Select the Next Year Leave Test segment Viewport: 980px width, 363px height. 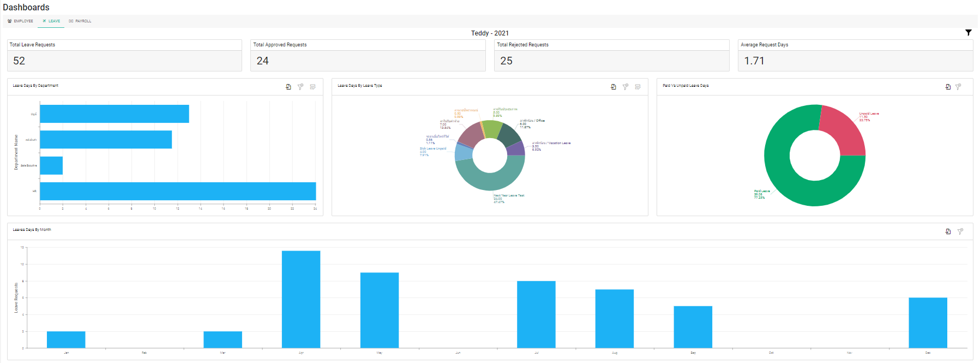click(x=490, y=181)
